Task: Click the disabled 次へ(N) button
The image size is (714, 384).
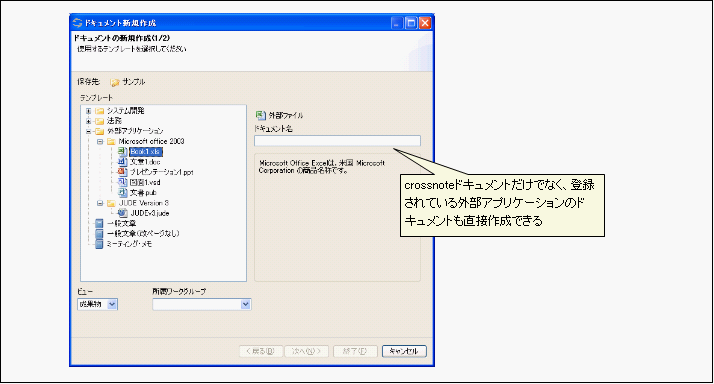Action: [306, 351]
